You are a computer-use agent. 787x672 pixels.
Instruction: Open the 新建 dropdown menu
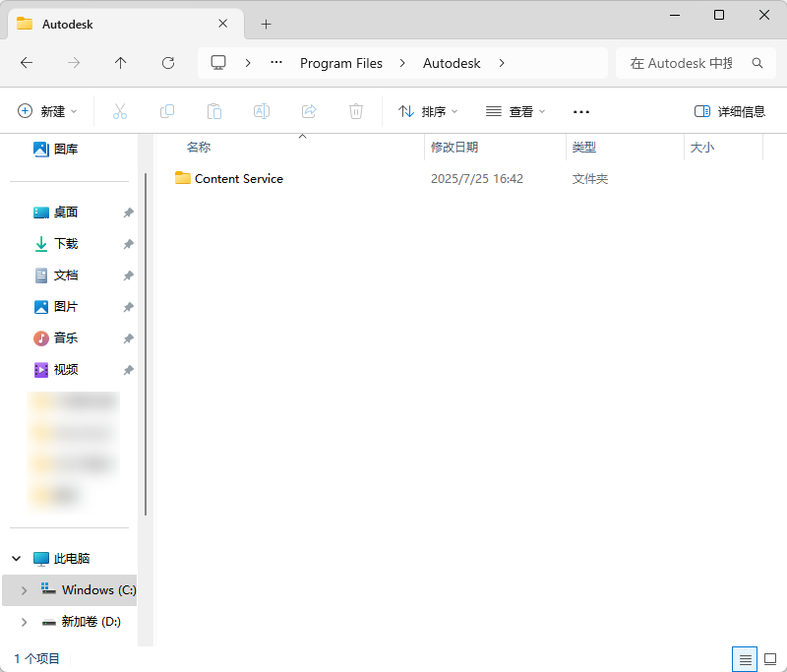[x=47, y=111]
